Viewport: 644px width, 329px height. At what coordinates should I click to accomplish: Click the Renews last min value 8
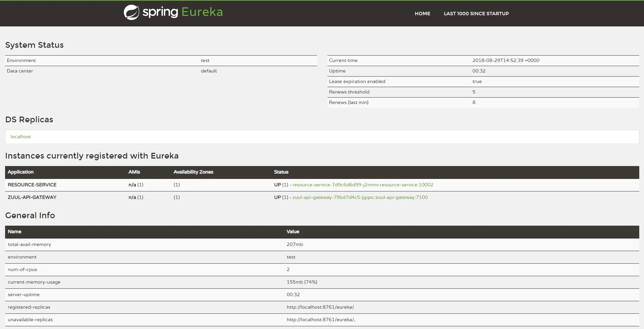pyautogui.click(x=474, y=102)
